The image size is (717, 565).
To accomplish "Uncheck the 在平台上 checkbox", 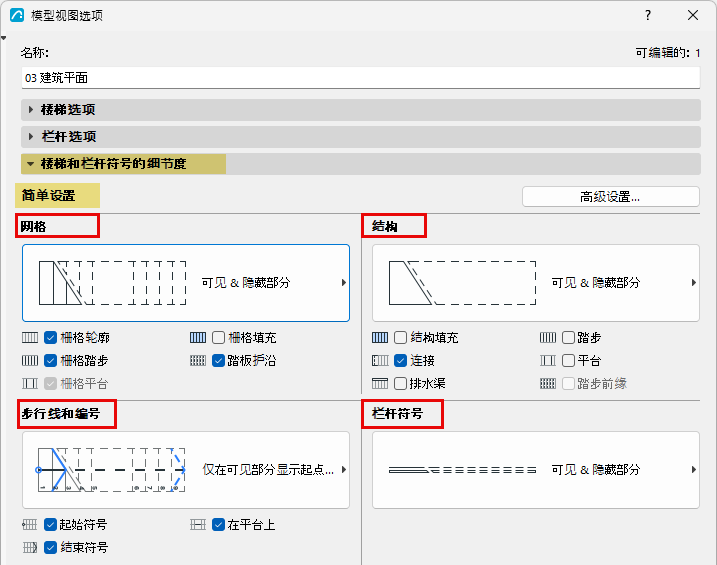I will (x=218, y=524).
